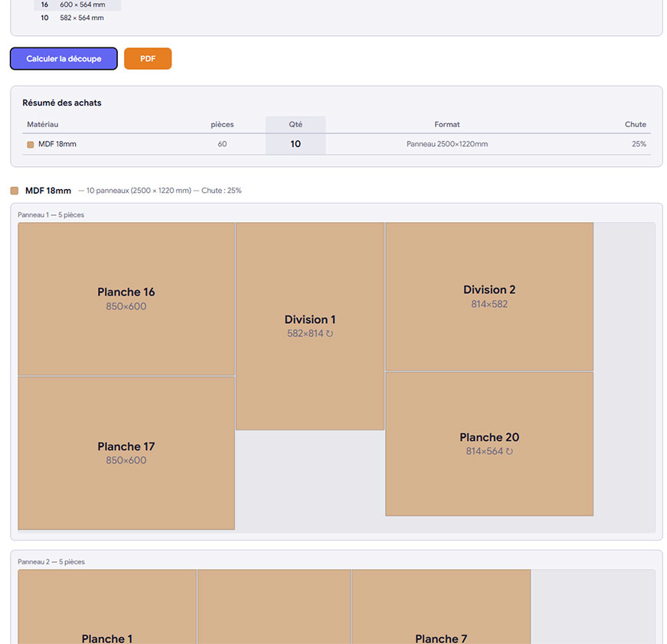The image size is (667, 644).
Task: Click the color swatch next to the MDF 18mm heading
Action: [x=15, y=190]
